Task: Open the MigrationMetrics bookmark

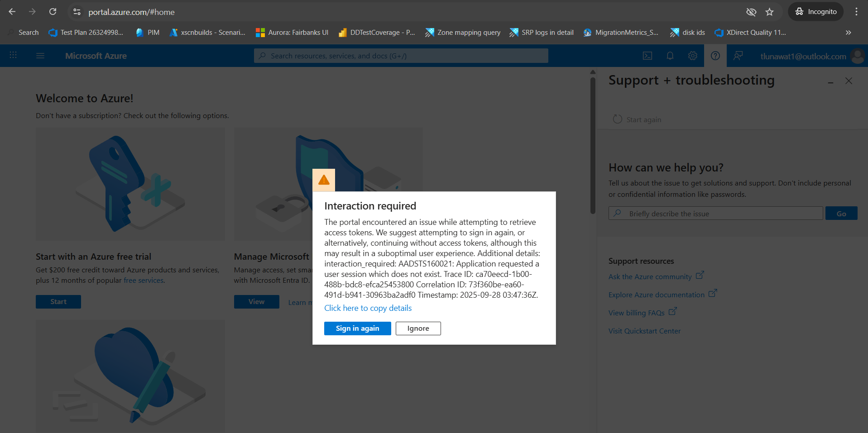Action: (x=621, y=33)
